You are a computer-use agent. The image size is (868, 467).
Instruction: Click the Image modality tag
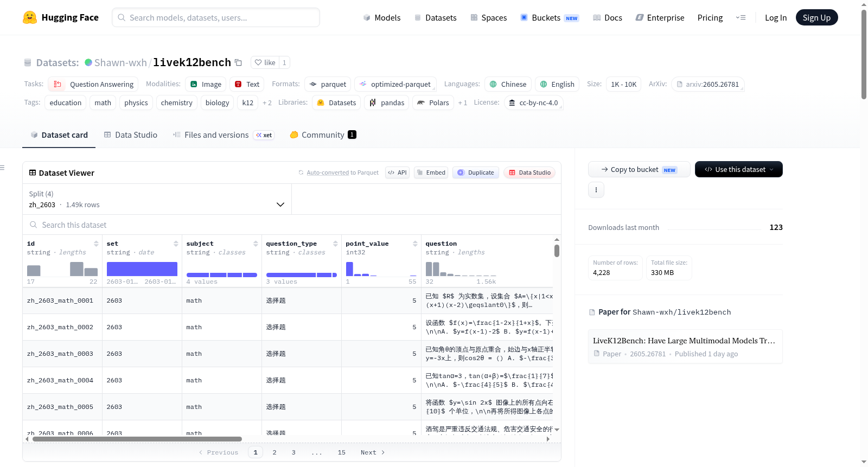click(x=206, y=84)
